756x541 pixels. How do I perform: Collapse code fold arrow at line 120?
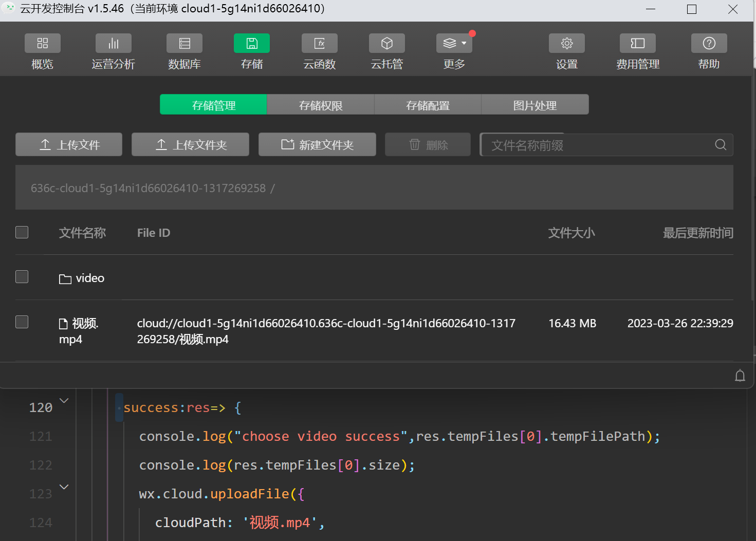[64, 401]
